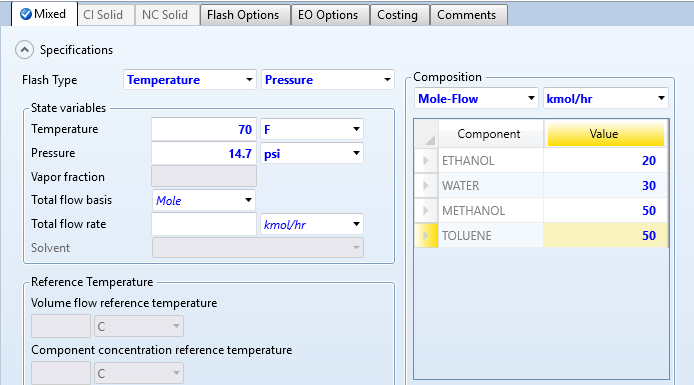Image resolution: width=694 pixels, height=385 pixels.
Task: Open the total flow rate unit dropdown kmol/hr
Action: pos(312,224)
